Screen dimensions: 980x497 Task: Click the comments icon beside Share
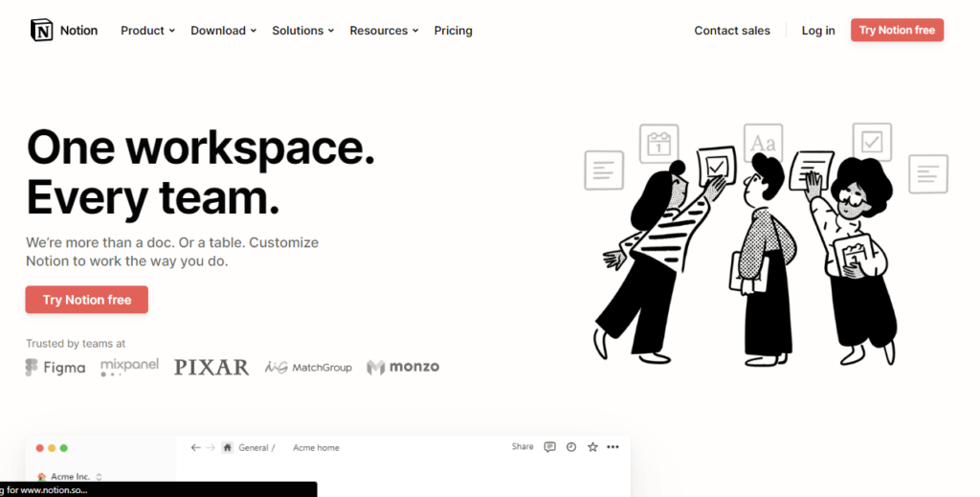[x=549, y=447]
